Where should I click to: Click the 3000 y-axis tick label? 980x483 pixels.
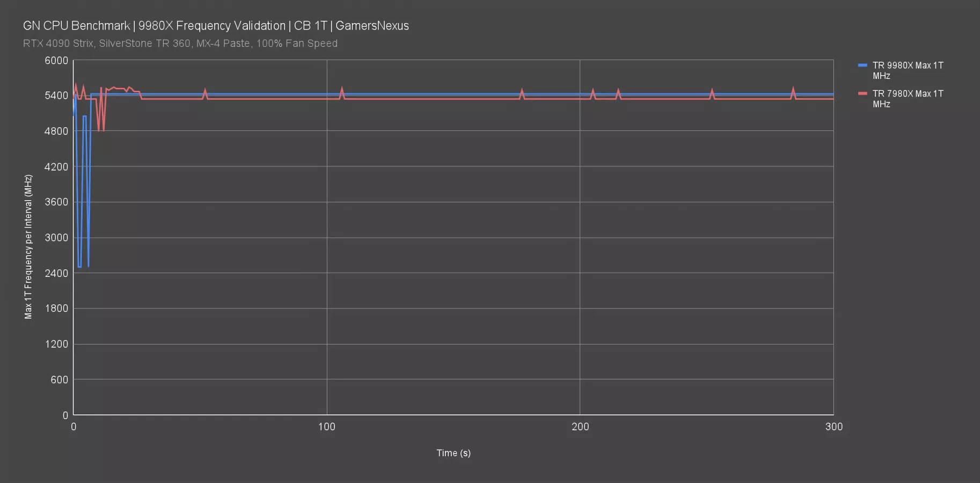tap(56, 238)
